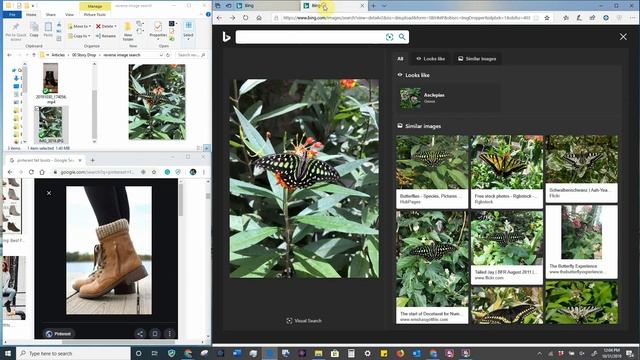Open Share ribbon tab in File Explorer

pos(51,14)
